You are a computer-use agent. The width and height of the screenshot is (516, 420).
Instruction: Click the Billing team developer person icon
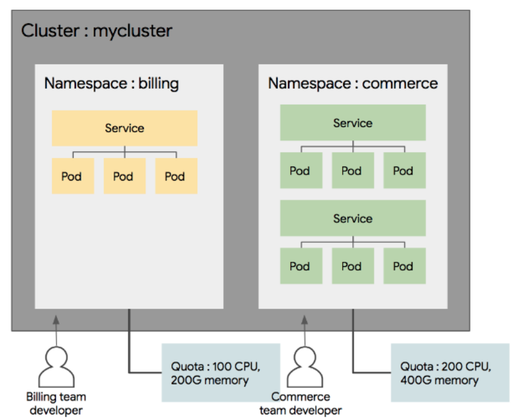click(x=56, y=368)
